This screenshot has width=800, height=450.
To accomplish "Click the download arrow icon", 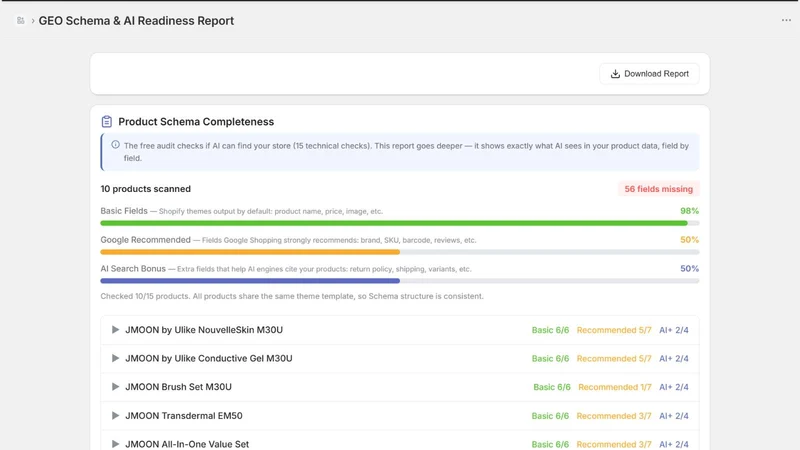I will (x=615, y=74).
